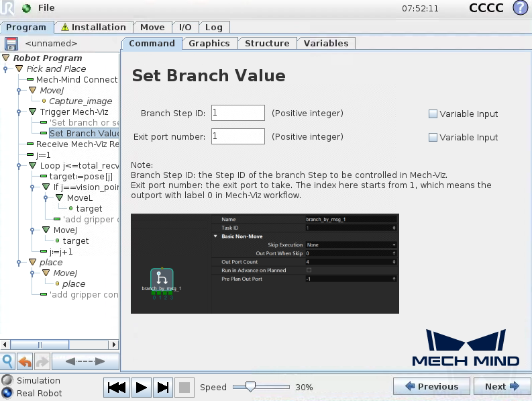This screenshot has height=401, width=532.
Task: Collapse the Robot Program root node
Action: pyautogui.click(x=6, y=58)
